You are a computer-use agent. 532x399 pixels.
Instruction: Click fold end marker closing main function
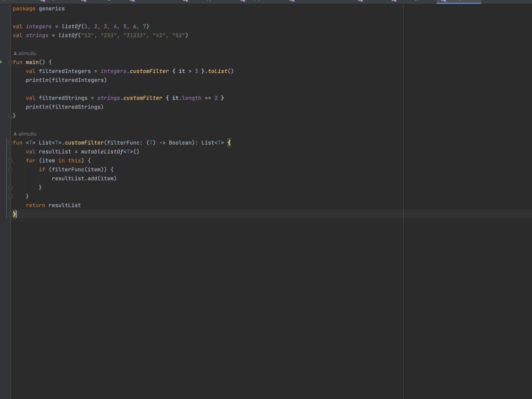point(10,116)
